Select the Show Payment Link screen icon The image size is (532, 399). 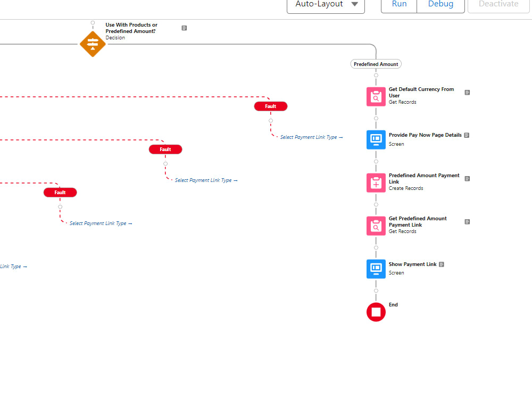tap(376, 269)
